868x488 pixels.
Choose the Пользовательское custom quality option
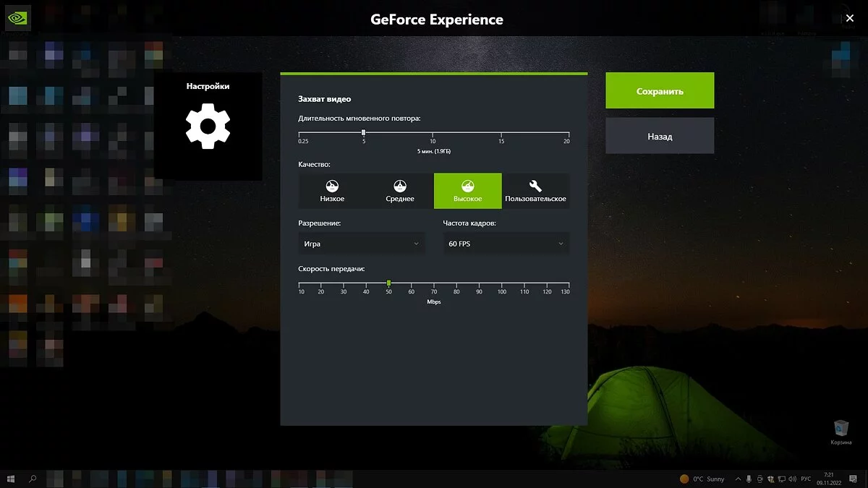click(x=535, y=191)
